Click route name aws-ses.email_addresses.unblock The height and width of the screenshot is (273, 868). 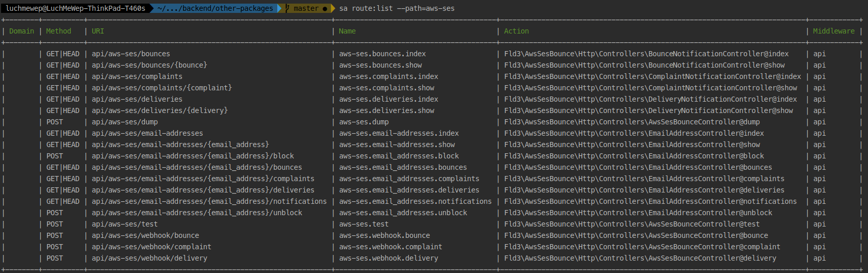point(403,213)
